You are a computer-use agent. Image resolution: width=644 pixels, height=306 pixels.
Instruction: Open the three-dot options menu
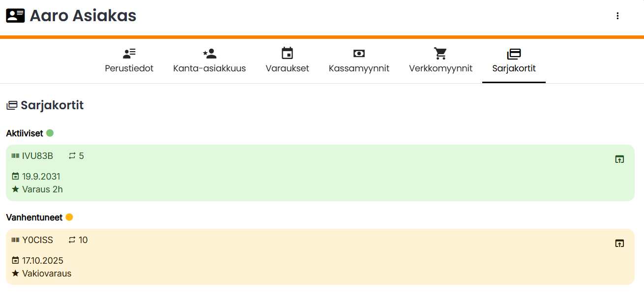tap(617, 16)
